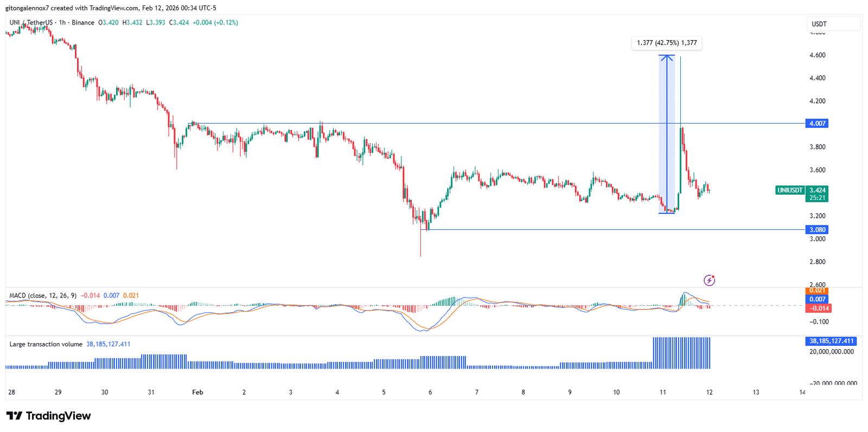Click the orange 0.021 MACD signal label
The height and width of the screenshot is (432, 868).
[817, 291]
